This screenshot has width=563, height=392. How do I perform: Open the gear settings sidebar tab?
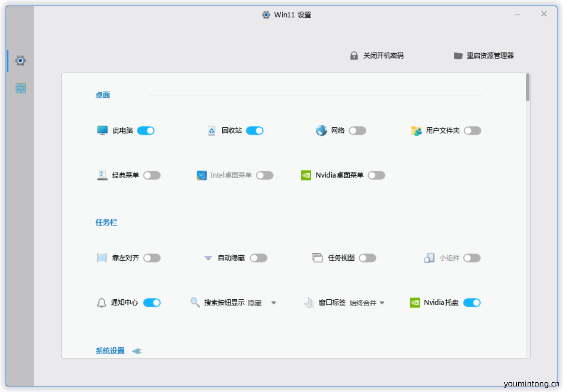pyautogui.click(x=20, y=60)
